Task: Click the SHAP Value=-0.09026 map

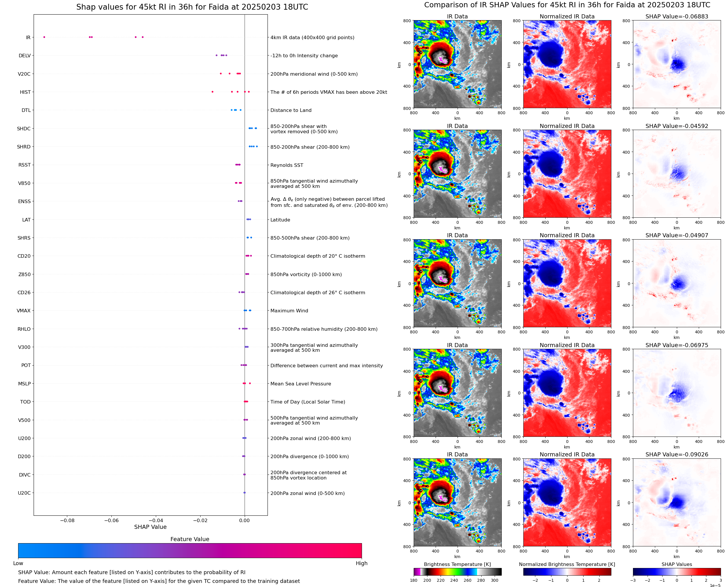Action: point(677,503)
